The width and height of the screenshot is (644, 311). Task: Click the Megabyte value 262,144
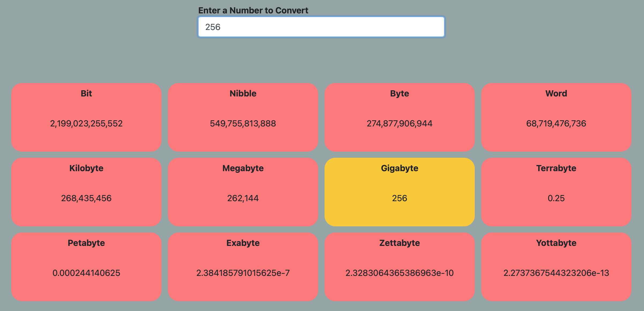click(x=243, y=198)
